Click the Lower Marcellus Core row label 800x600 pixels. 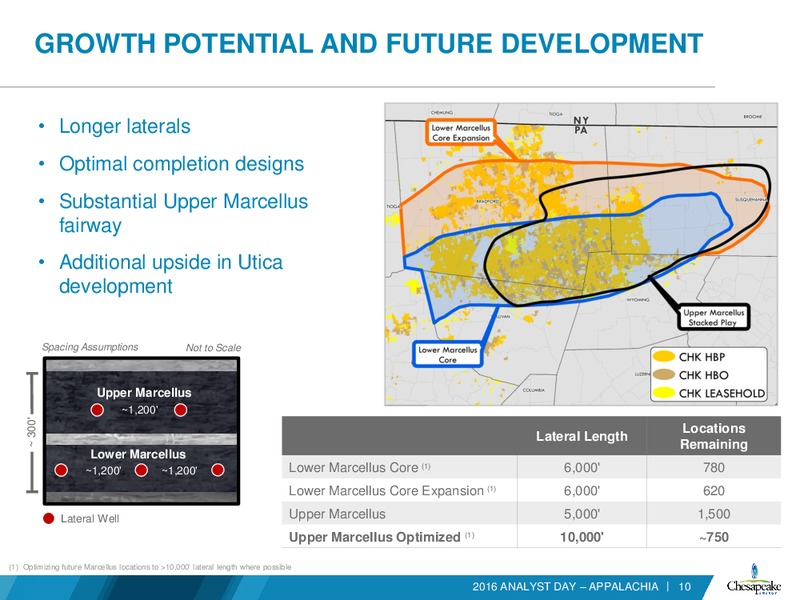click(x=359, y=467)
